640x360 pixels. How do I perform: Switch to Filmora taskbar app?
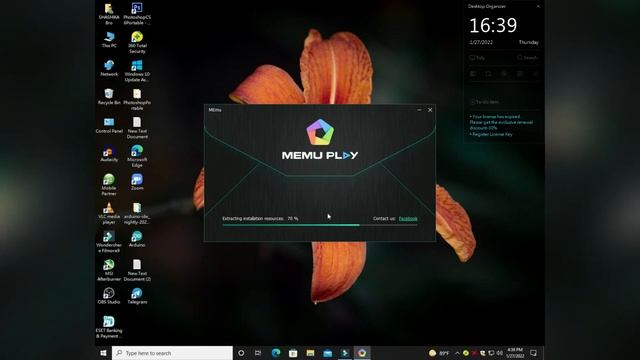coord(345,353)
